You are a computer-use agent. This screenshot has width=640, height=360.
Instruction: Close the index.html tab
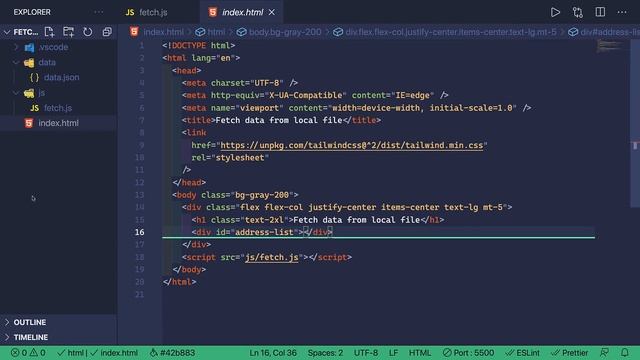[x=272, y=13]
